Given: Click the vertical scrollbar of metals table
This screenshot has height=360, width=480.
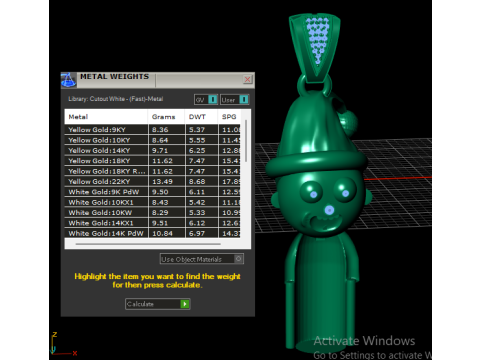Looking at the screenshot, I should coord(246,141).
